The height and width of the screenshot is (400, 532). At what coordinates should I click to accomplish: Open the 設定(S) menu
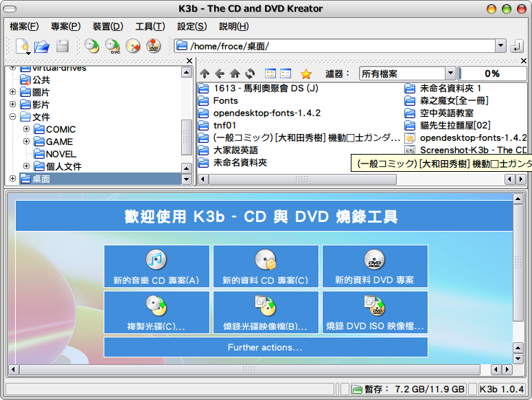[x=192, y=26]
